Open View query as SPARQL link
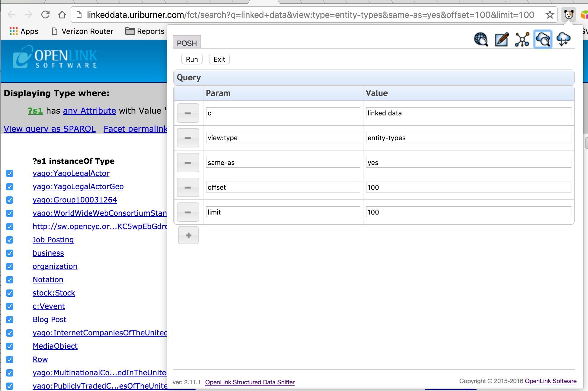This screenshot has height=391, width=588. pos(49,129)
